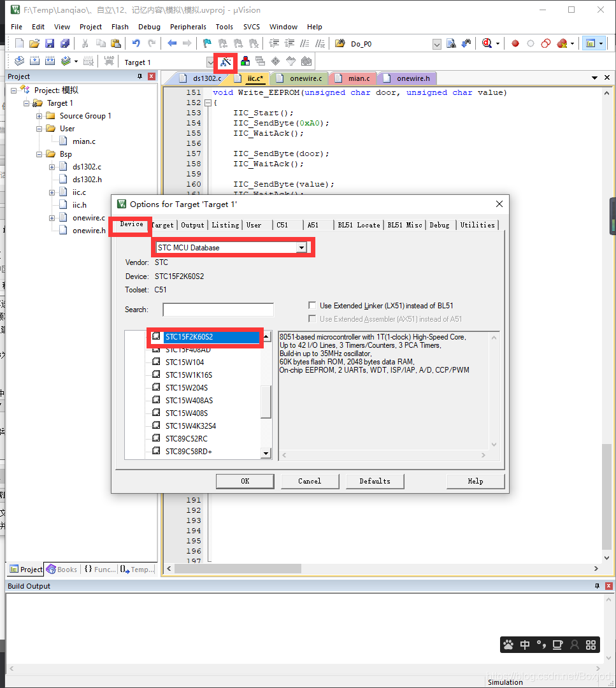Close the Options for Target dialog
616x688 pixels.
tap(499, 204)
